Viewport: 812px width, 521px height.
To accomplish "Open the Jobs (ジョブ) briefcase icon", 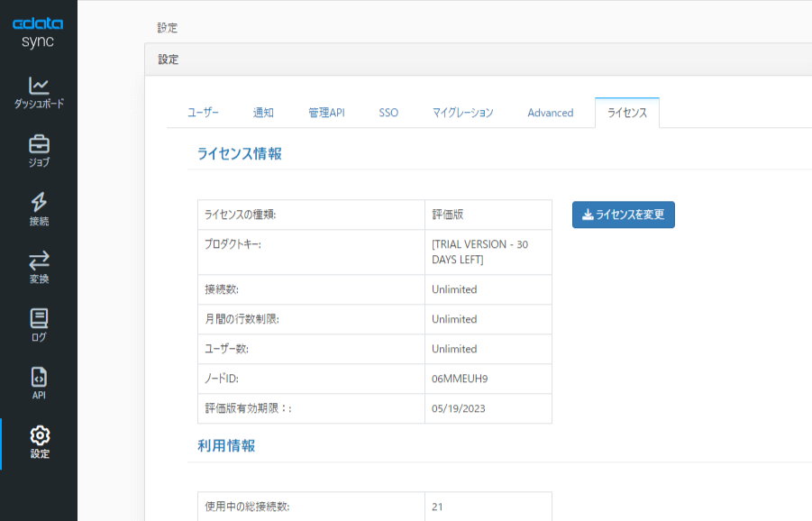I will pos(39,144).
